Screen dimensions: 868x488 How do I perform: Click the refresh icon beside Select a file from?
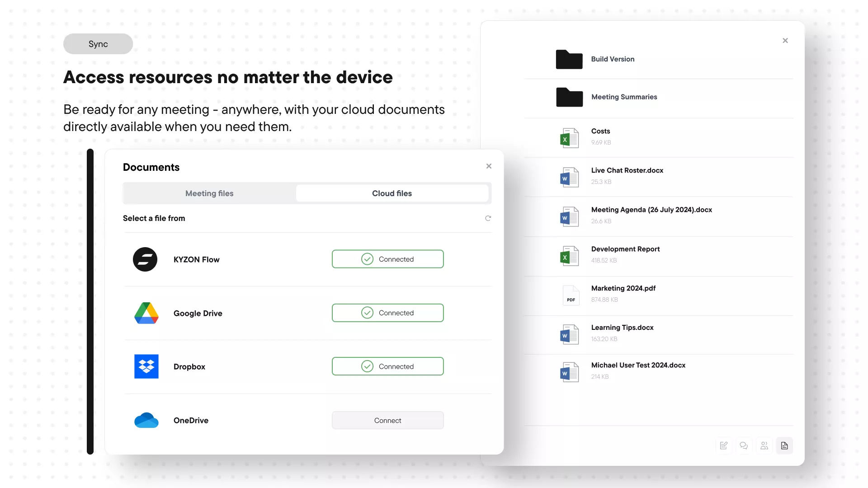pos(488,218)
